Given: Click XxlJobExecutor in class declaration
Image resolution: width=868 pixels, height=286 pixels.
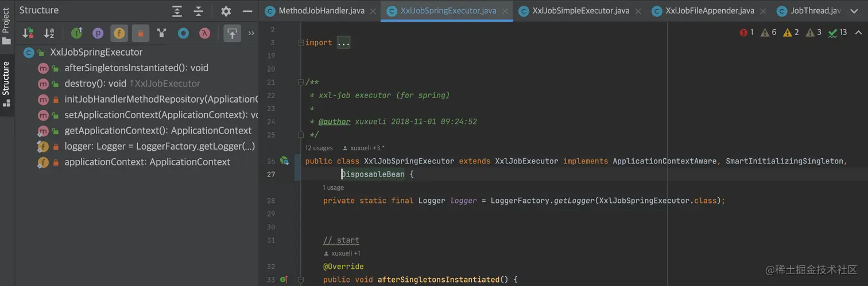Looking at the screenshot, I should (526, 161).
